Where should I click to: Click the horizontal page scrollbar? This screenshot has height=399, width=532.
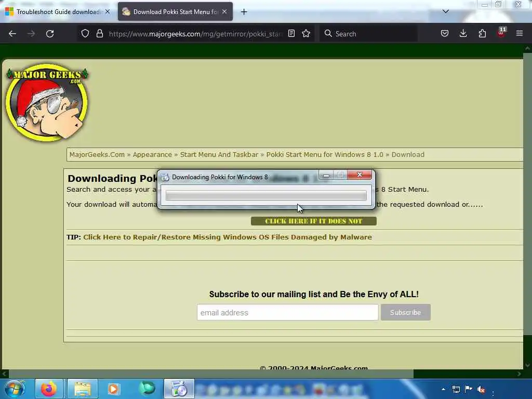[210, 374]
